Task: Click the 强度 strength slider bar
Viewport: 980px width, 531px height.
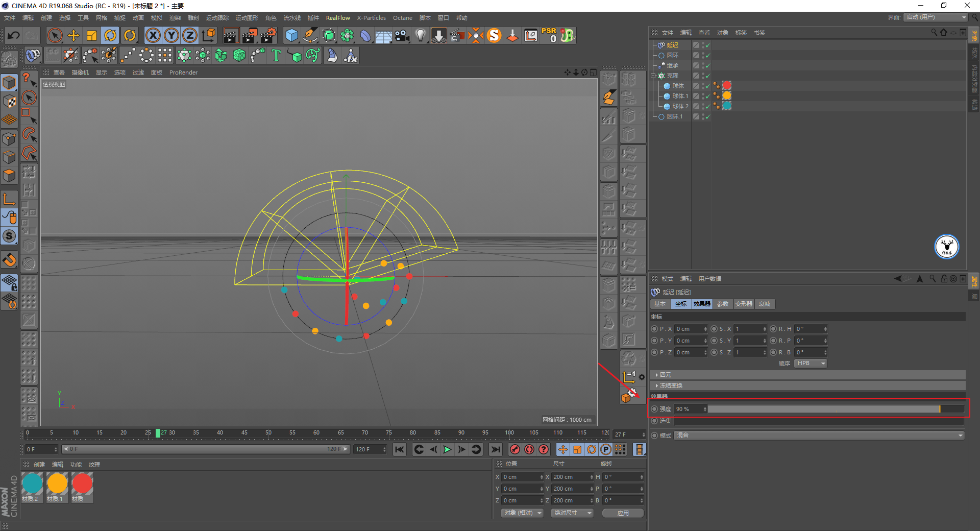Action: [836, 409]
